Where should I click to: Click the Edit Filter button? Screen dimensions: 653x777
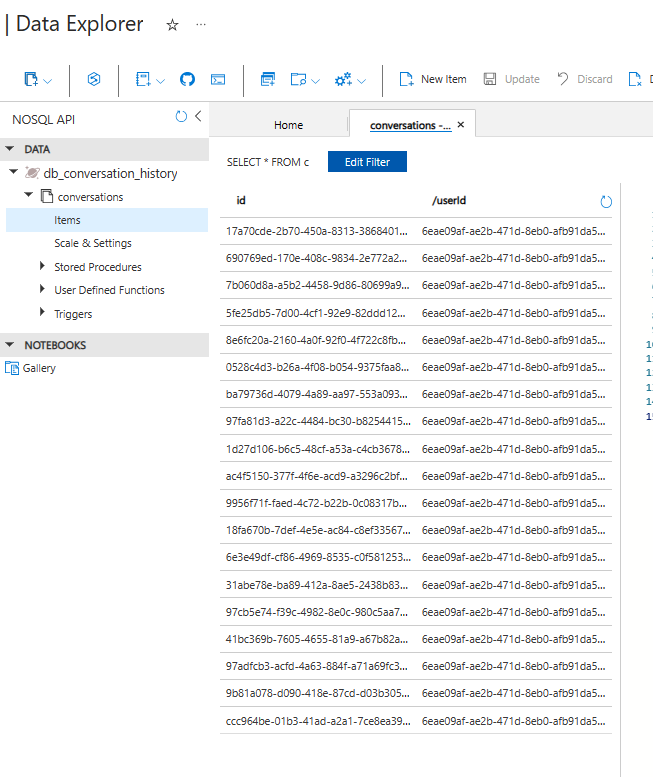pyautogui.click(x=367, y=162)
